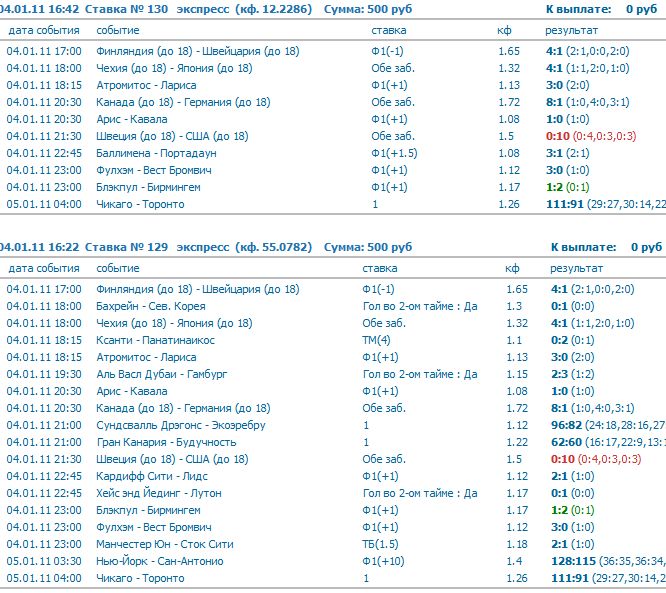Click 'Сумма: 500 руб' in bet 130 header
This screenshot has height=593, width=666.
click(368, 9)
